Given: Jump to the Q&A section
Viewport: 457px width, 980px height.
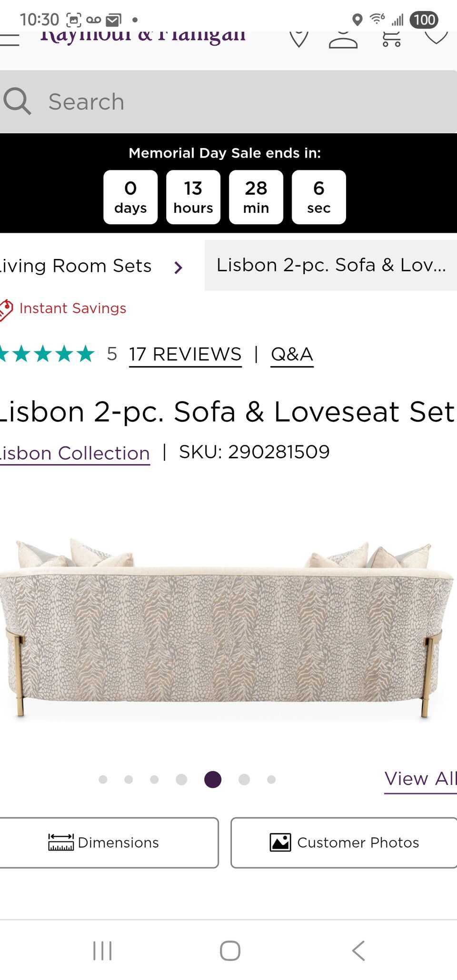Looking at the screenshot, I should click(292, 355).
